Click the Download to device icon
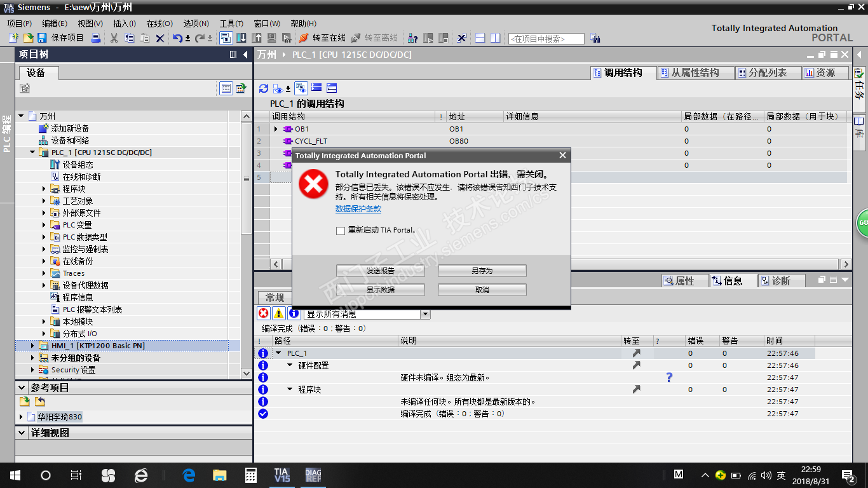This screenshot has width=868, height=488. [x=241, y=38]
